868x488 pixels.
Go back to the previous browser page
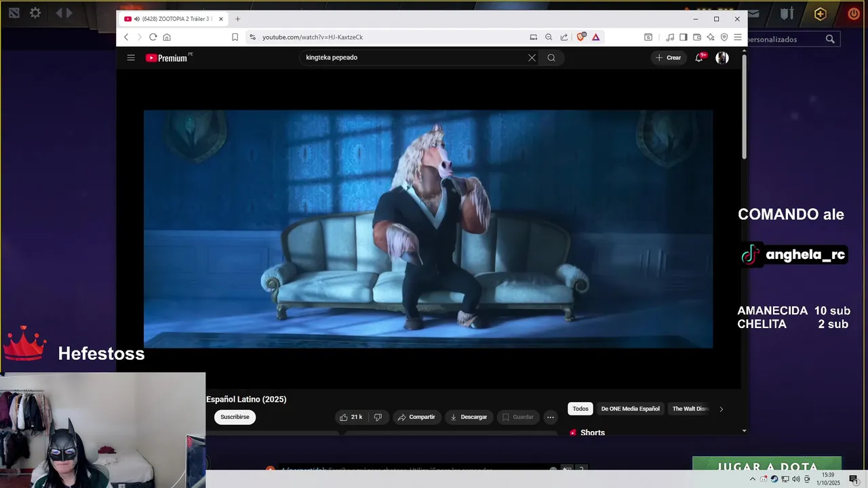(x=126, y=37)
